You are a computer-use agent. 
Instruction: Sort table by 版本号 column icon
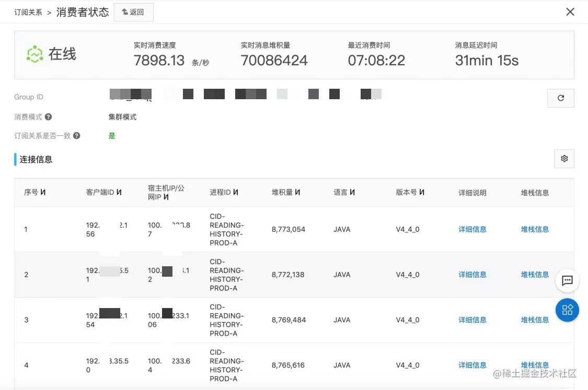pos(422,192)
